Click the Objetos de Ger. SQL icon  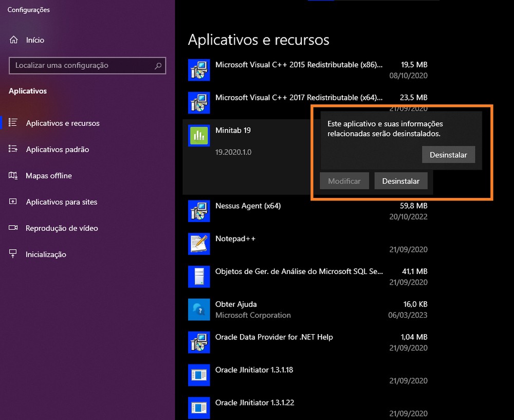[199, 277]
